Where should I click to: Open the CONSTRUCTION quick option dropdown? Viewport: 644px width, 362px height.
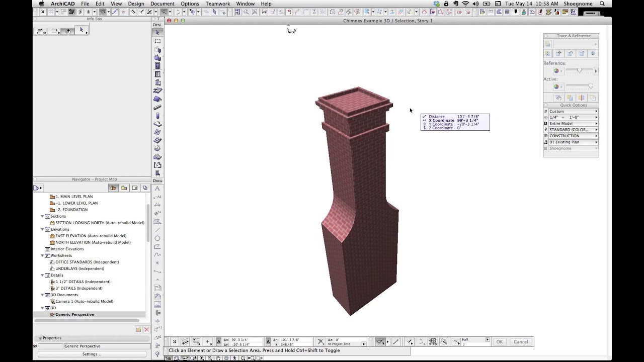[x=573, y=136]
